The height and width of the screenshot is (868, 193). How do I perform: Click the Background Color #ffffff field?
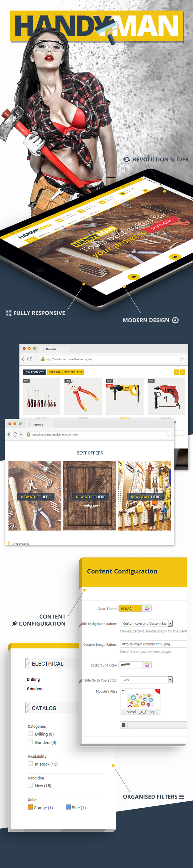130,665
